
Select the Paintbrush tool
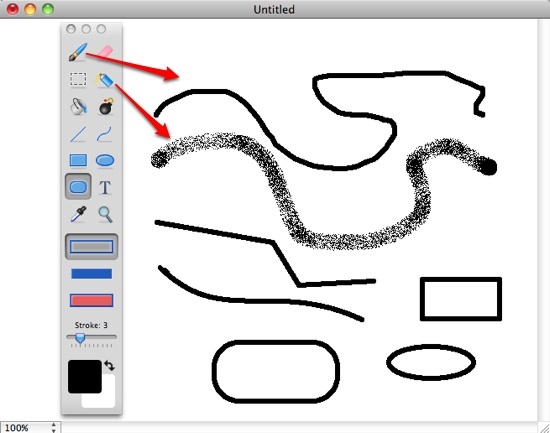point(78,52)
